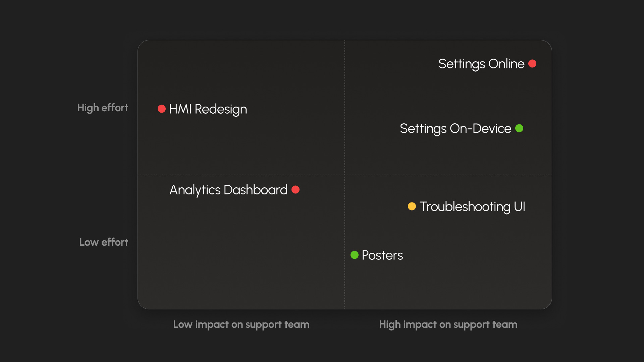Click the red dot beside HMI Redesign
The height and width of the screenshot is (362, 644).
click(x=162, y=109)
